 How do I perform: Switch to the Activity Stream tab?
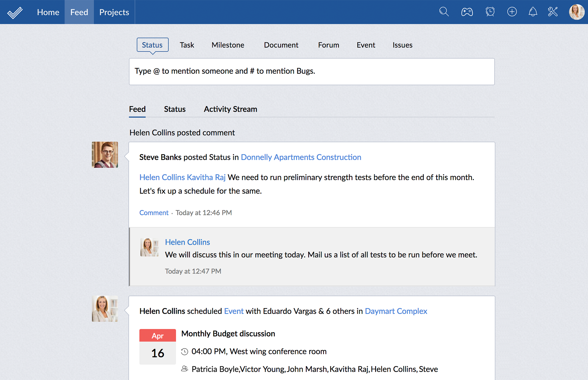230,109
